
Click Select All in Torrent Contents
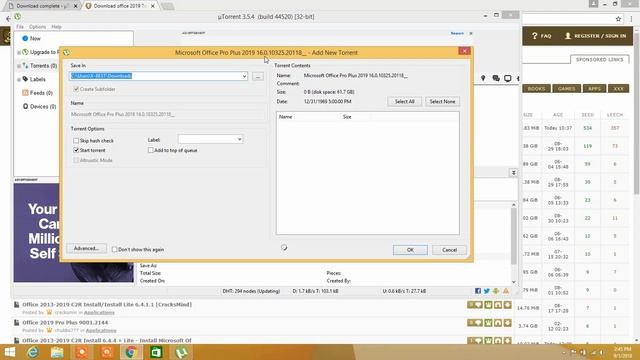404,101
